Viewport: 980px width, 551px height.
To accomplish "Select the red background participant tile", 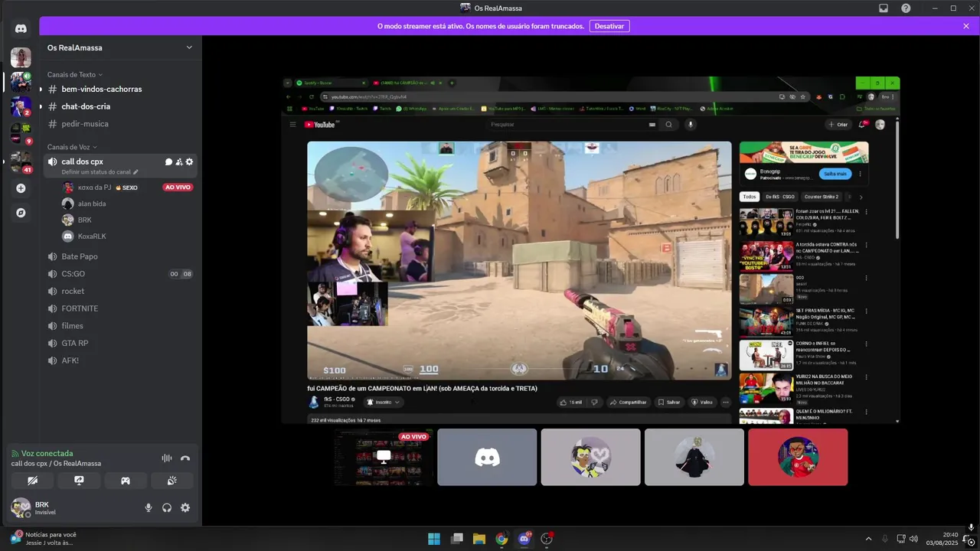I will tap(798, 457).
